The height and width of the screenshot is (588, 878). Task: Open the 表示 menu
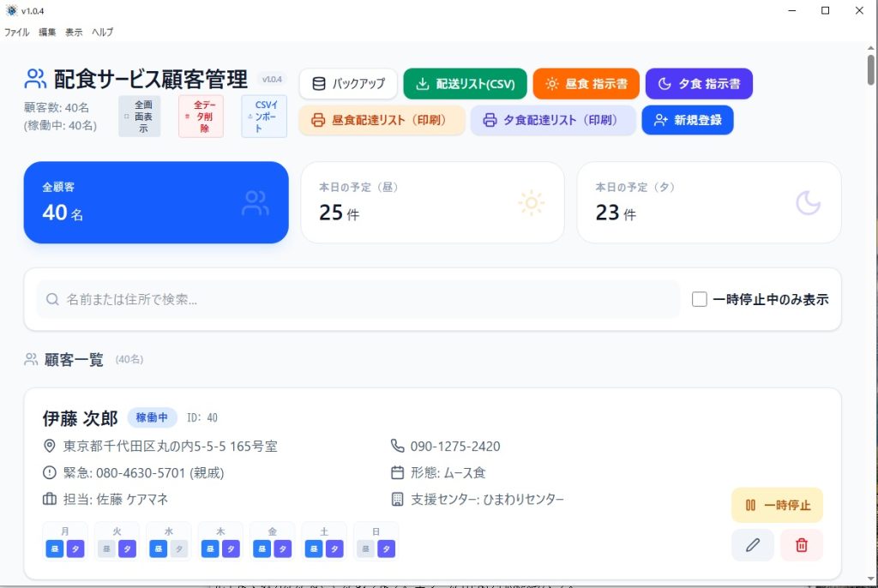pos(74,32)
